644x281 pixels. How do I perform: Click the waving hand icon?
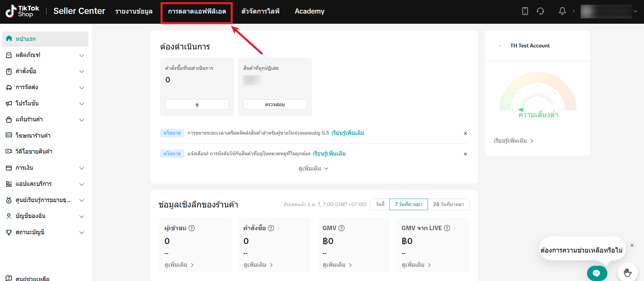pyautogui.click(x=627, y=273)
